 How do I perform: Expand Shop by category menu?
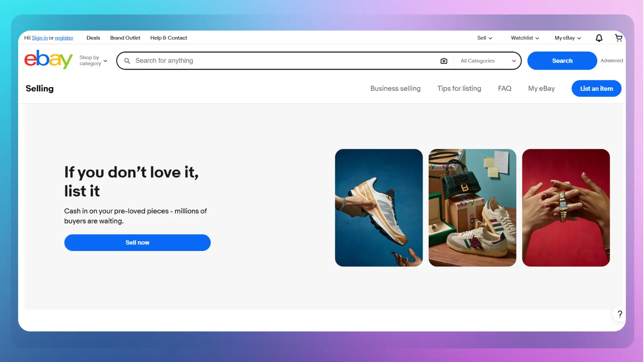93,61
